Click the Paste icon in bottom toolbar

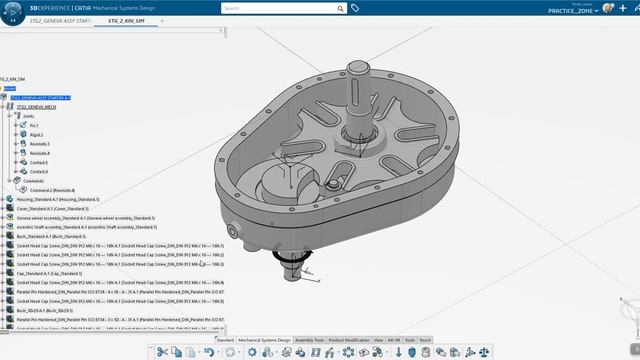pos(190,352)
